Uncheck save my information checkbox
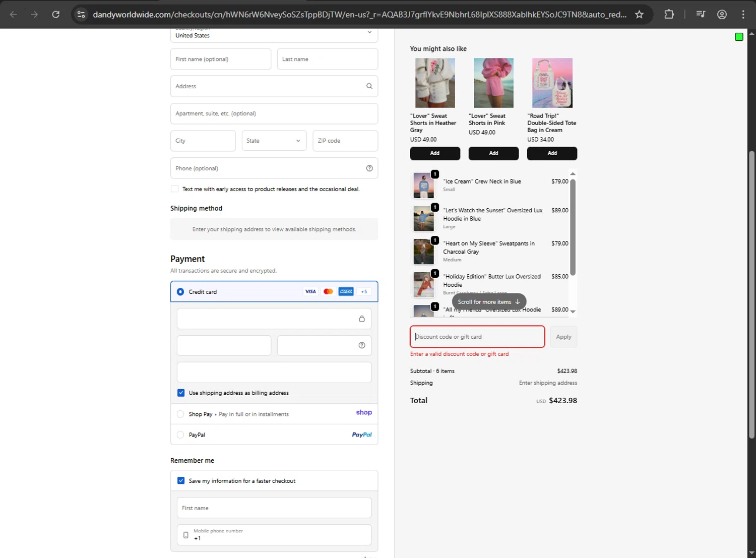Screen dimensions: 756x558 (x=181, y=481)
